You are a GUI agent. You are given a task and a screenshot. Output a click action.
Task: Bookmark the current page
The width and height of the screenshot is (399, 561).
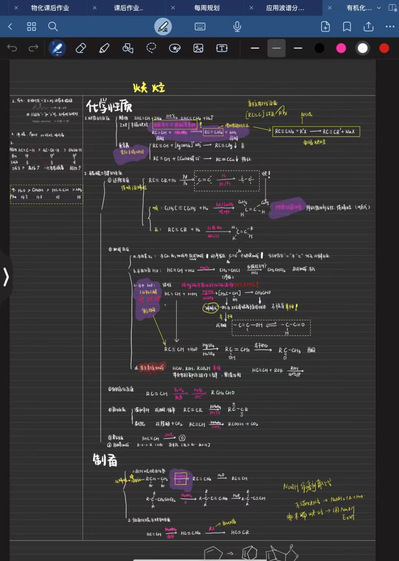click(x=347, y=26)
